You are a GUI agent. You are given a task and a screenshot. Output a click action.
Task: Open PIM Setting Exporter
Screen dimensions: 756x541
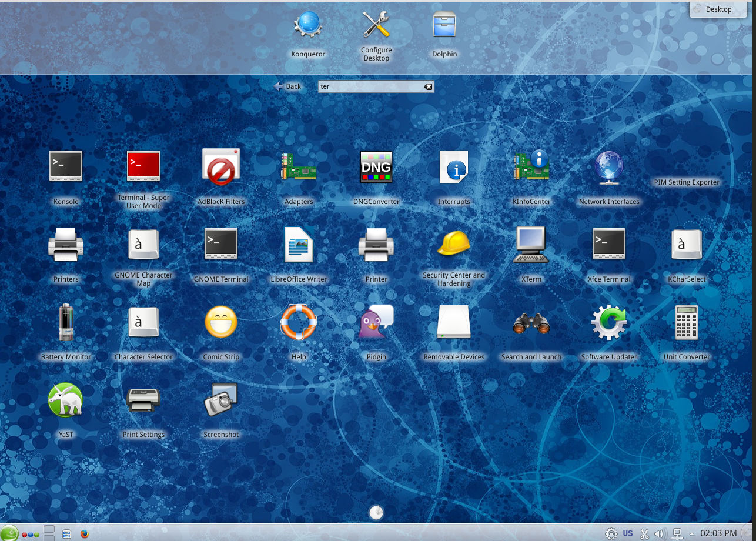tap(687, 182)
